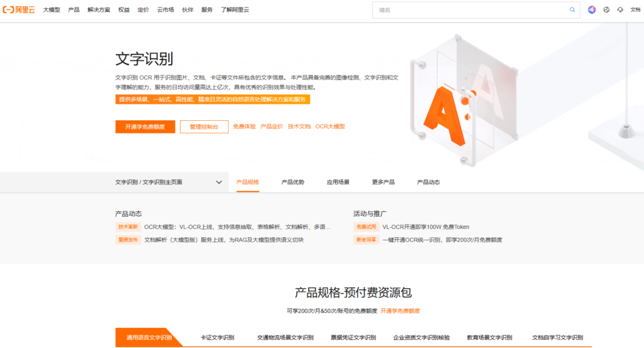Open the 技术文档 link
The image size is (644, 348).
(x=299, y=126)
